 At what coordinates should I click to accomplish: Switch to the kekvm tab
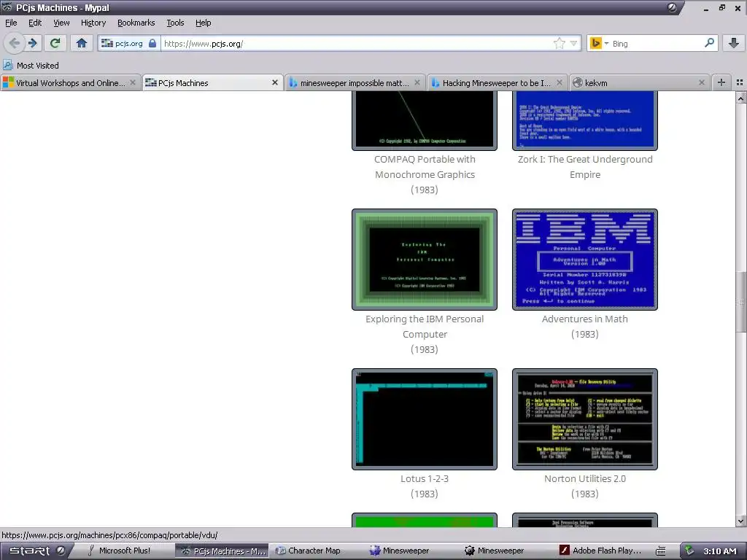tap(639, 83)
